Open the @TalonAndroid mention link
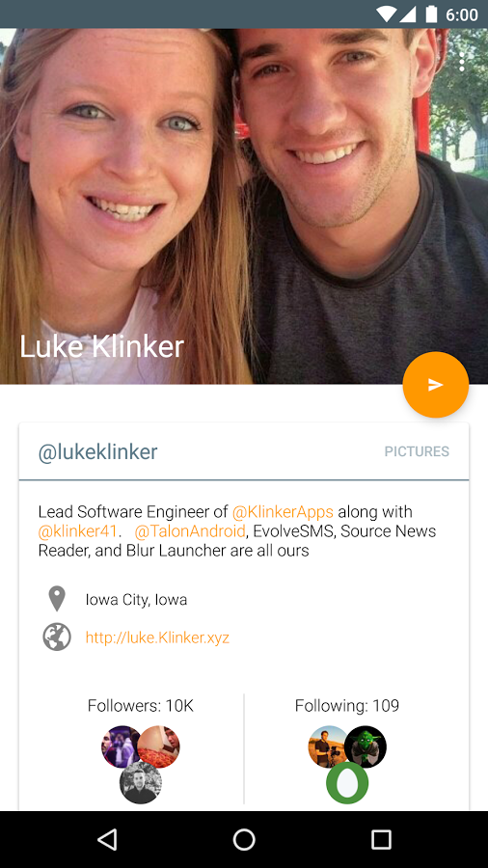 click(190, 531)
